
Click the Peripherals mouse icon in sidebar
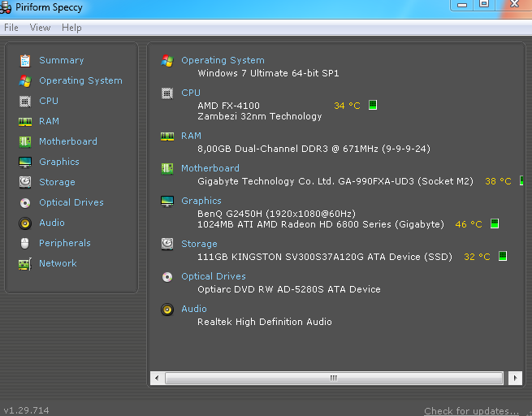[24, 243]
